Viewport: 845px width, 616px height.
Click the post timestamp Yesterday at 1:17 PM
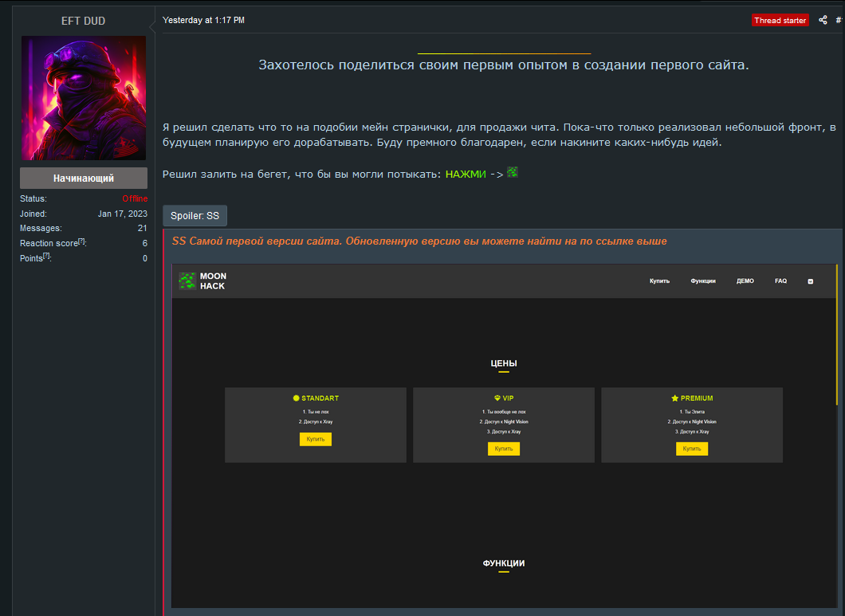pyautogui.click(x=203, y=20)
